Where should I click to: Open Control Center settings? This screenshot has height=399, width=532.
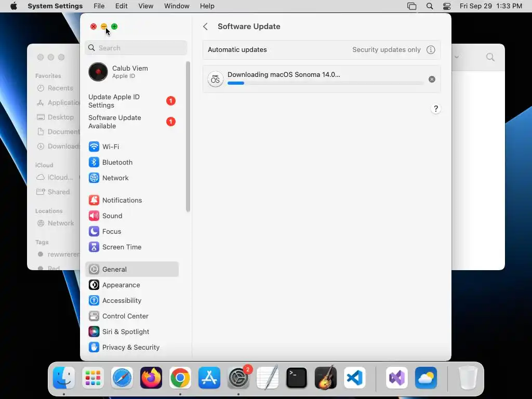pyautogui.click(x=131, y=316)
